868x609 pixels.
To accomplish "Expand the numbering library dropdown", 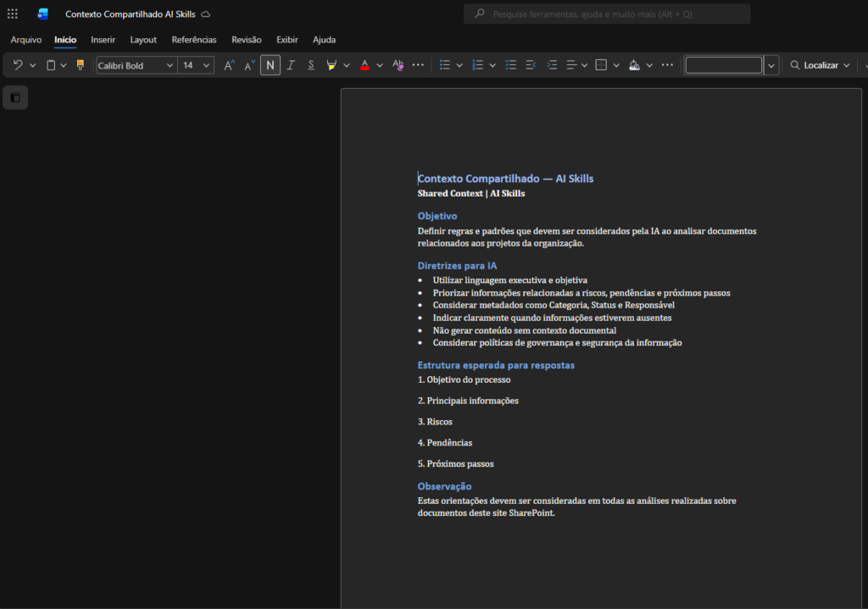I will point(492,65).
